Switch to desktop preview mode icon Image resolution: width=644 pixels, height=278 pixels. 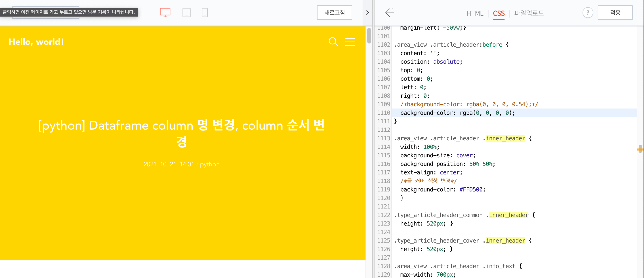pos(165,13)
